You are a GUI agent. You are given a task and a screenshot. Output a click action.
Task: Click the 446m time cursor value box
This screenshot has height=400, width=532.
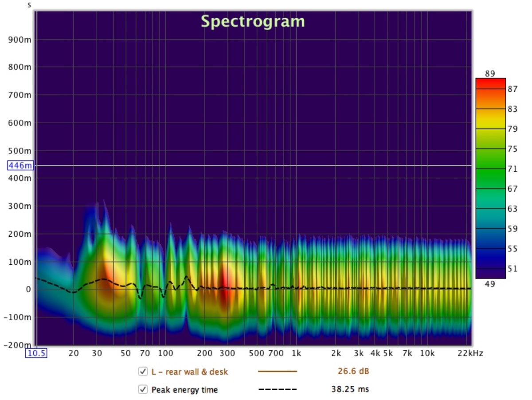(20, 166)
